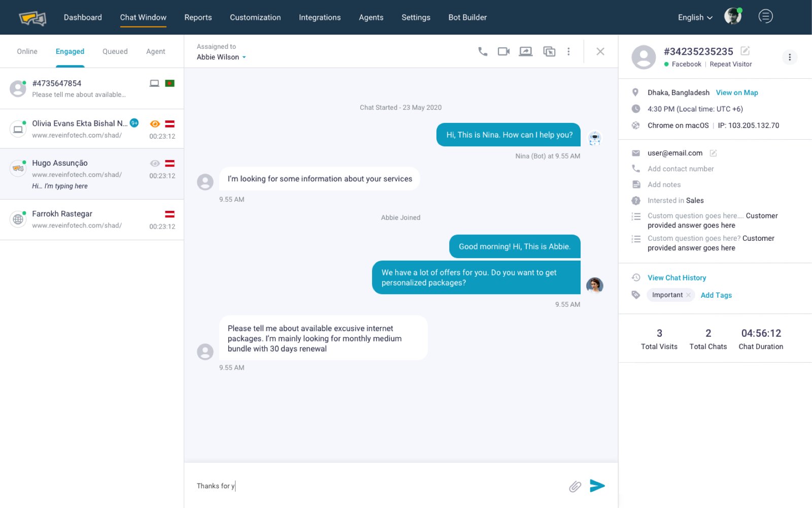
Task: Click the 04:56:12 chat duration value
Action: point(761,333)
